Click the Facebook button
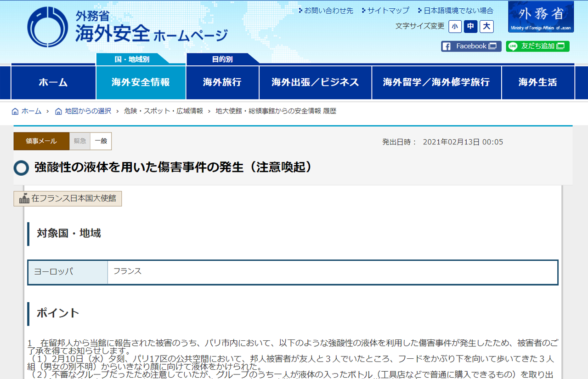Image resolution: width=588 pixels, height=379 pixels. [x=471, y=46]
